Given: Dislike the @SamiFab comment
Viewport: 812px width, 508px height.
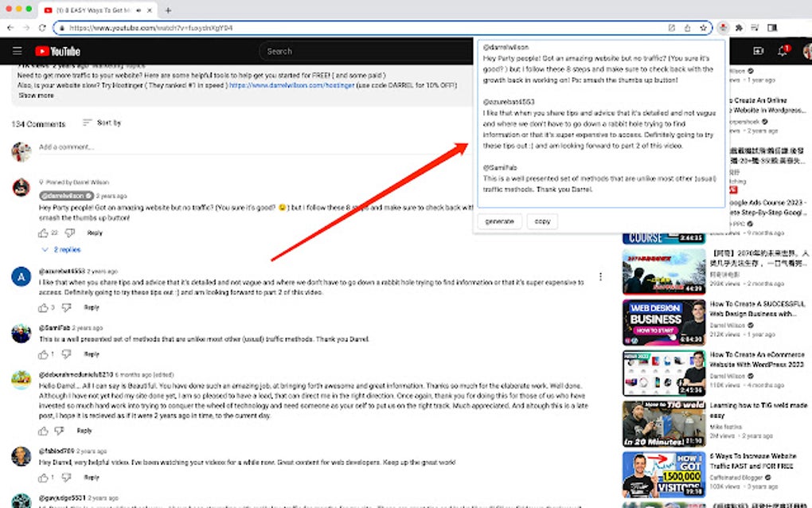Looking at the screenshot, I should tap(66, 354).
